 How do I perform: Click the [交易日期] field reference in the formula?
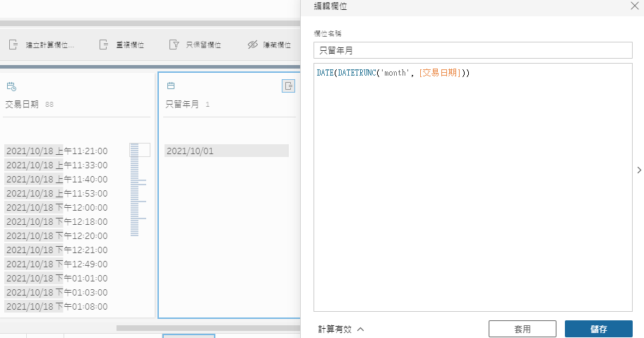point(440,73)
